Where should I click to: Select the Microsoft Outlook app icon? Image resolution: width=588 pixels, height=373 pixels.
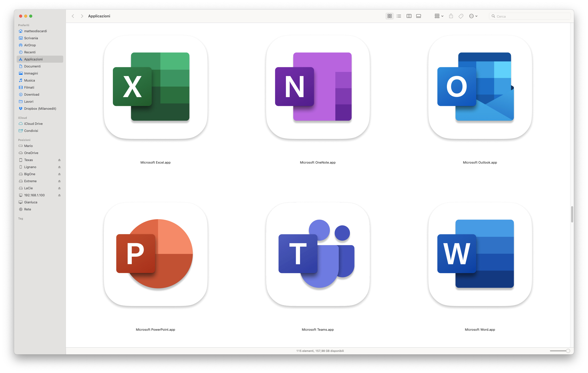pos(480,87)
